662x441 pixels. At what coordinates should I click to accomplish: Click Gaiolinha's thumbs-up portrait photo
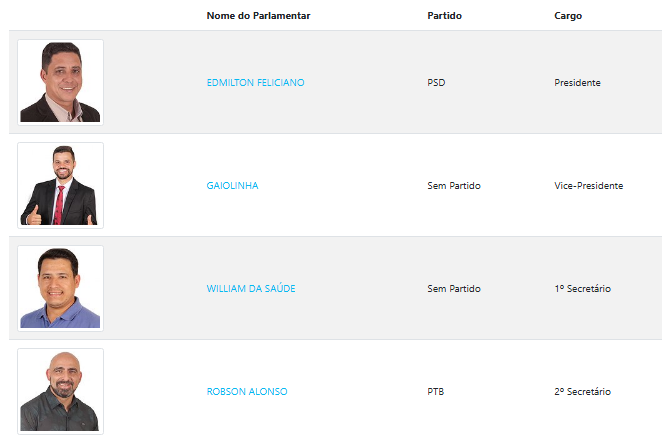(x=60, y=185)
